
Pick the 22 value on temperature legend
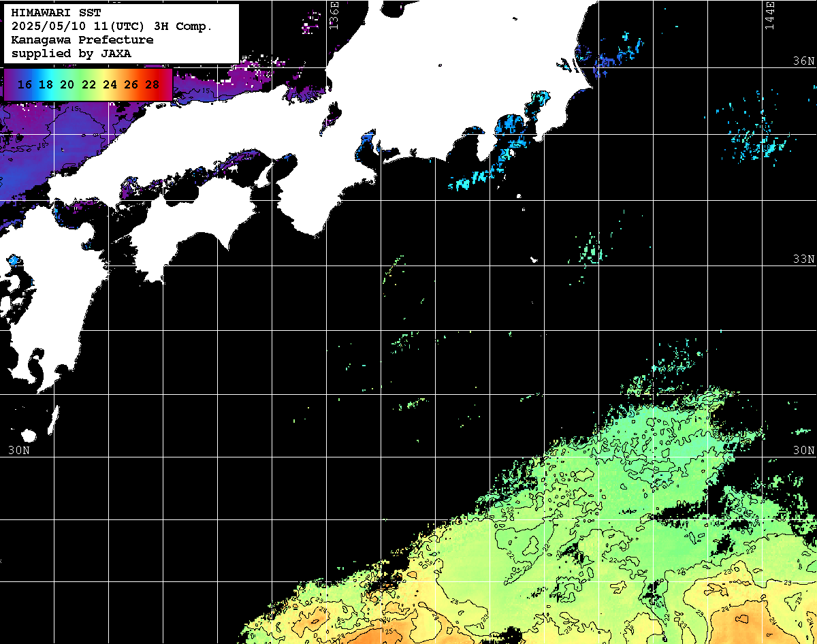point(89,85)
